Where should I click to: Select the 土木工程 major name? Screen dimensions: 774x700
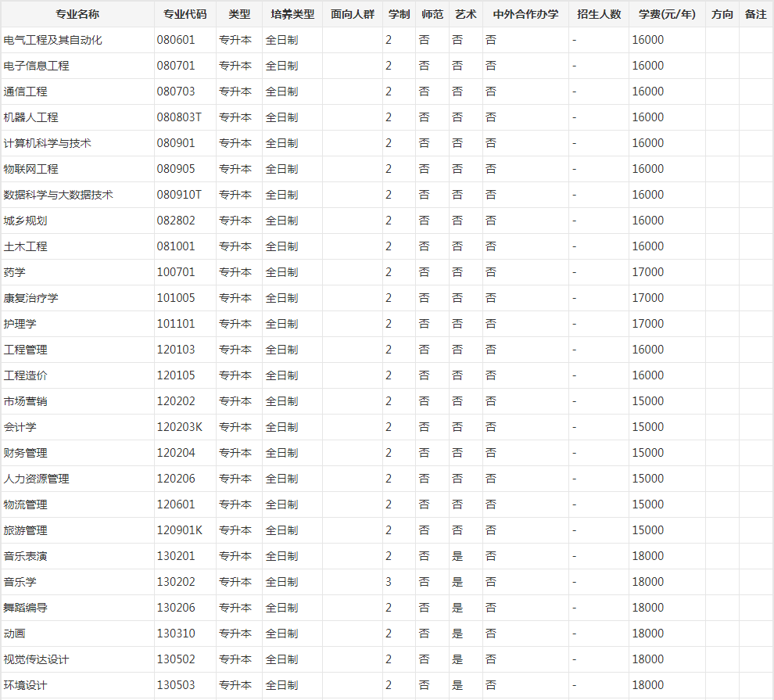pos(26,246)
